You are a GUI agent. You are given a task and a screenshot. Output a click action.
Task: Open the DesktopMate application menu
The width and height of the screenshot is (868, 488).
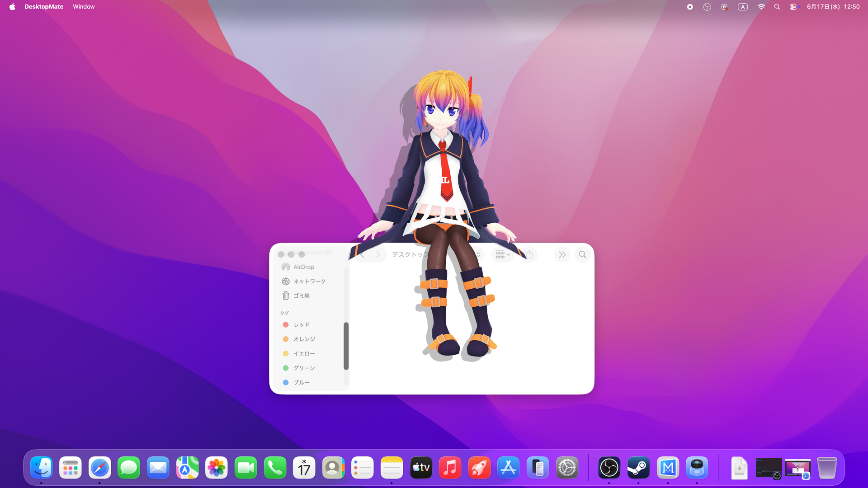pyautogui.click(x=44, y=7)
